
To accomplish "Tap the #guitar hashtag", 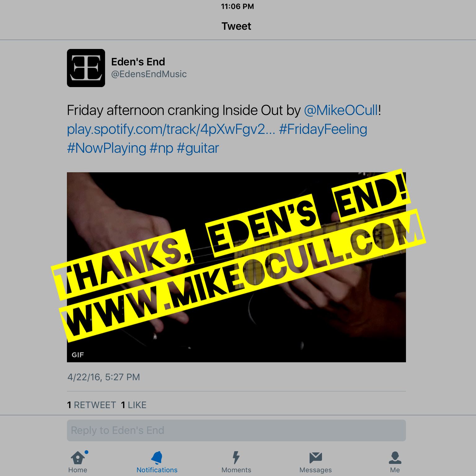I will 198,148.
